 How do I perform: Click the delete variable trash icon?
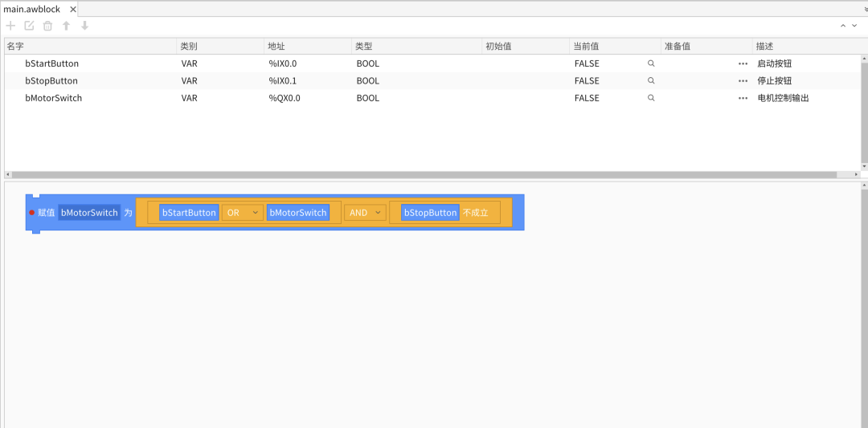tap(47, 26)
